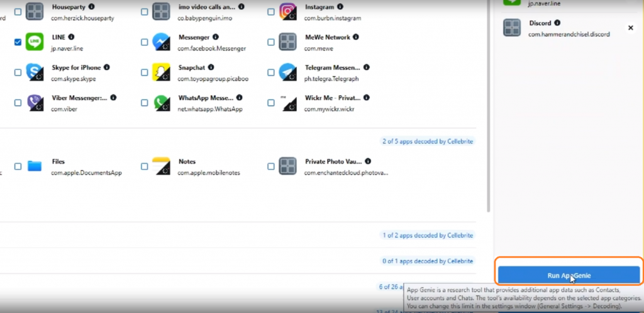
Task: Click the com.toyopagroup.picaboo bundle ID text
Action: 213,79
